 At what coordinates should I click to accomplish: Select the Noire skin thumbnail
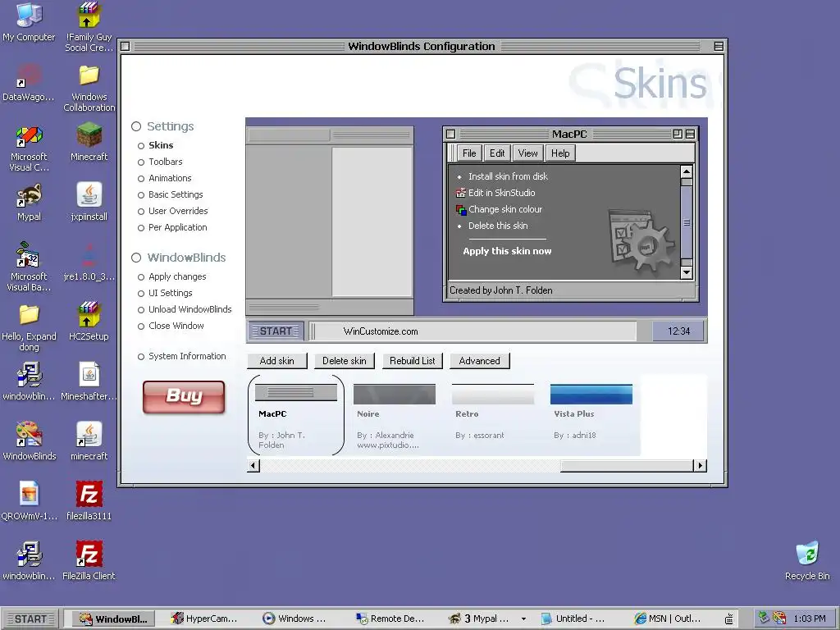(x=395, y=415)
